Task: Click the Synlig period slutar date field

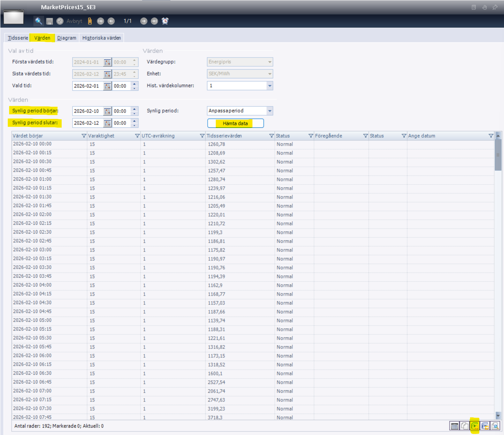Action: tap(87, 123)
